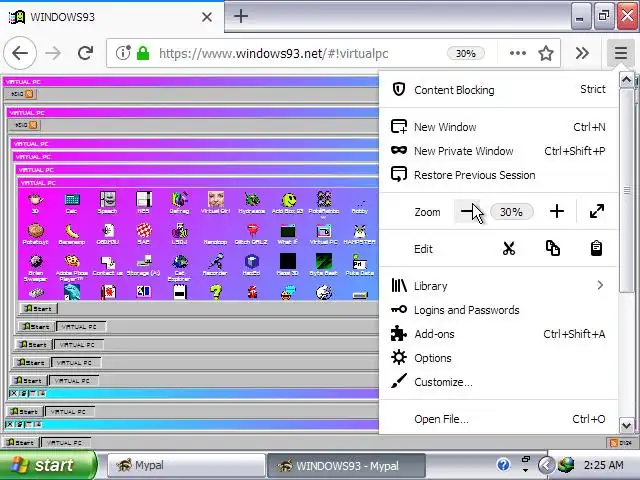
Task: Expand hidden tray icons arrow
Action: pos(546,464)
